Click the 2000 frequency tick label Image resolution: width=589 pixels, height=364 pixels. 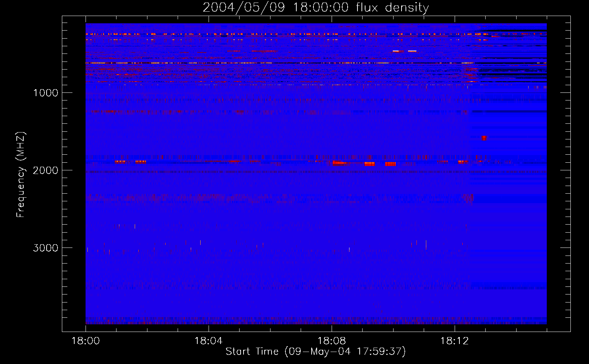point(46,170)
